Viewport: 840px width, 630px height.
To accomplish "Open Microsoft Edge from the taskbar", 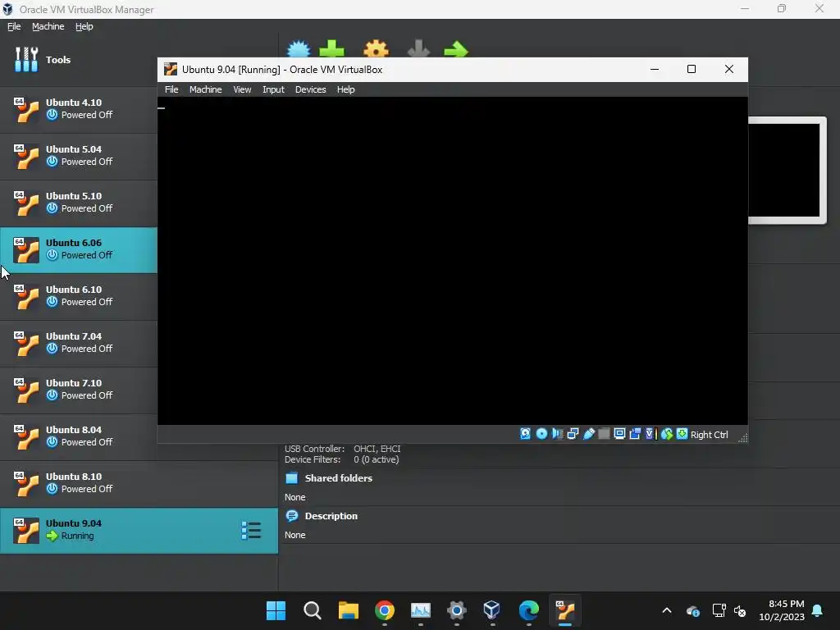I will [529, 610].
